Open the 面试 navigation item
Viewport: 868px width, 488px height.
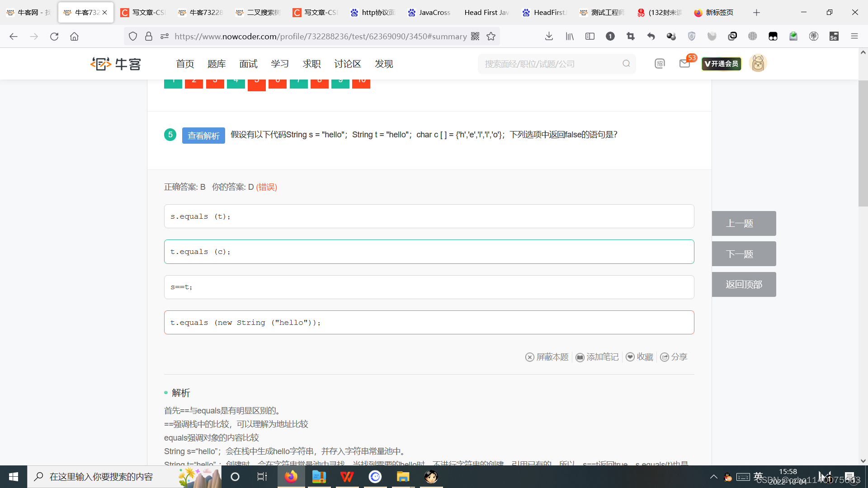248,64
